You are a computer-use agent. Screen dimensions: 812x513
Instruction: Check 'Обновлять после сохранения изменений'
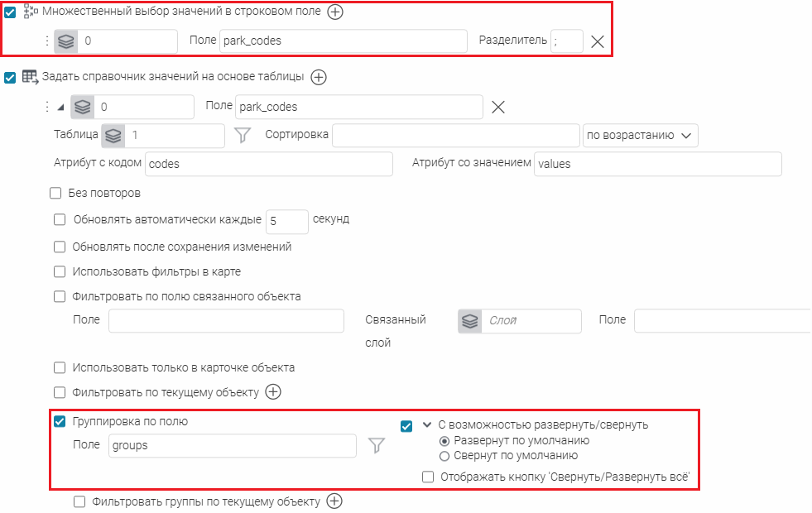click(60, 247)
